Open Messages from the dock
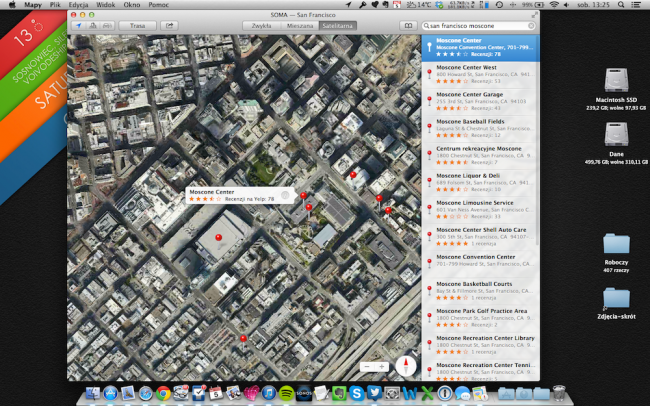Image resolution: width=650 pixels, height=406 pixels. (462, 393)
